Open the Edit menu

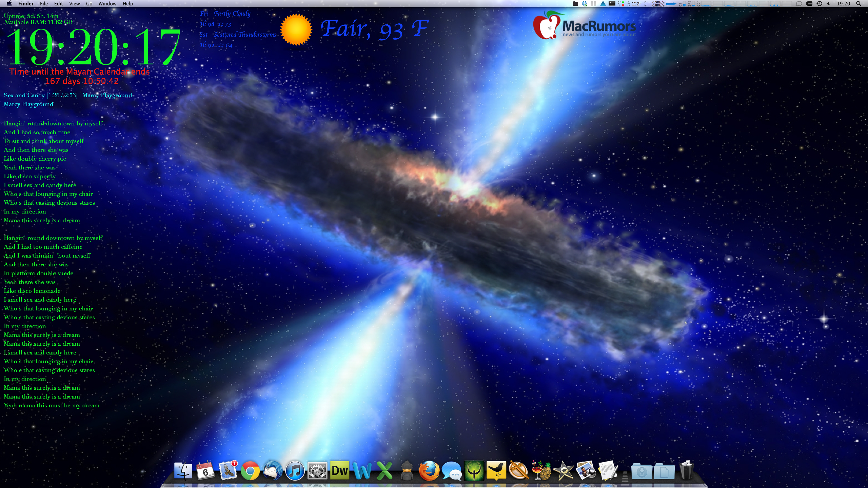coord(59,4)
